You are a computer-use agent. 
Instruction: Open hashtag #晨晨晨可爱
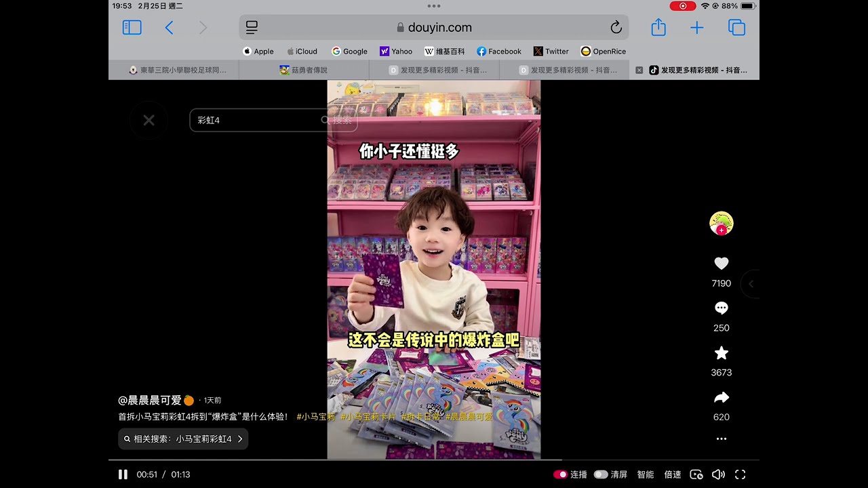(469, 417)
